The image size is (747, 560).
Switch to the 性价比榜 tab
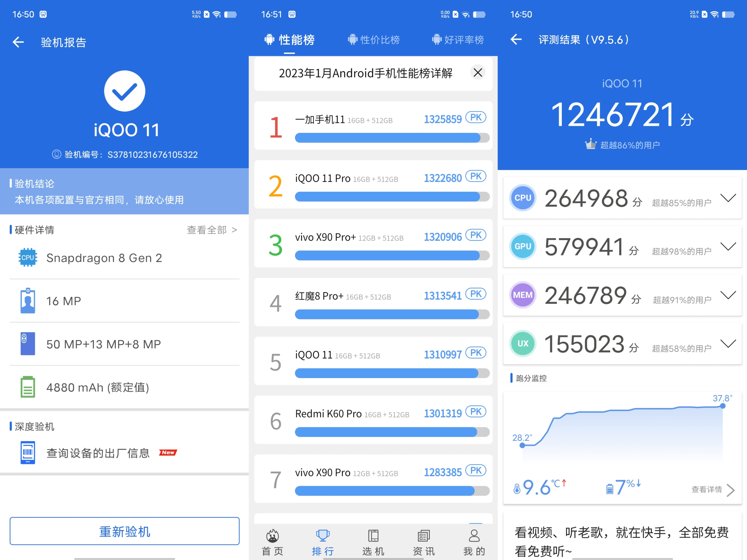tap(374, 40)
